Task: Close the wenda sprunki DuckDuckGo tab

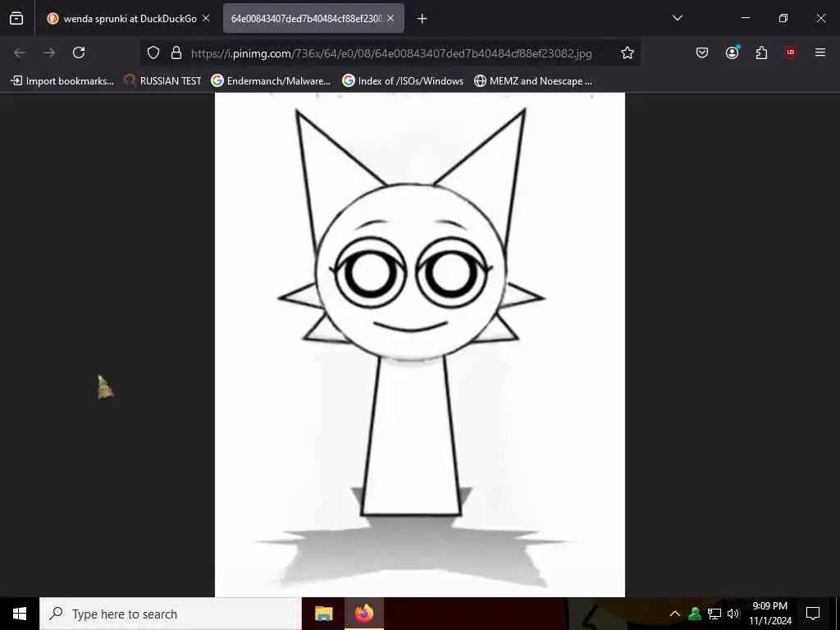Action: point(206,18)
